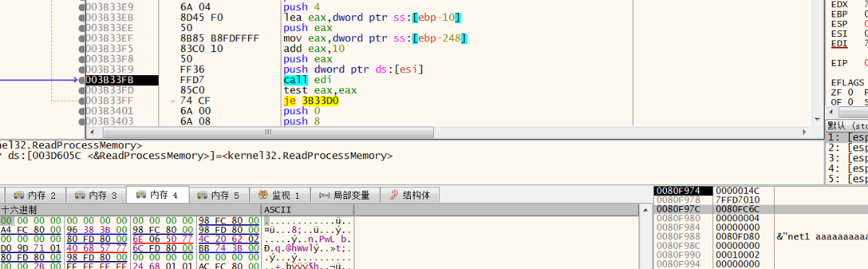Click address 003B33F8 in disassembly
This screenshot has height=269, width=868.
pos(109,59)
